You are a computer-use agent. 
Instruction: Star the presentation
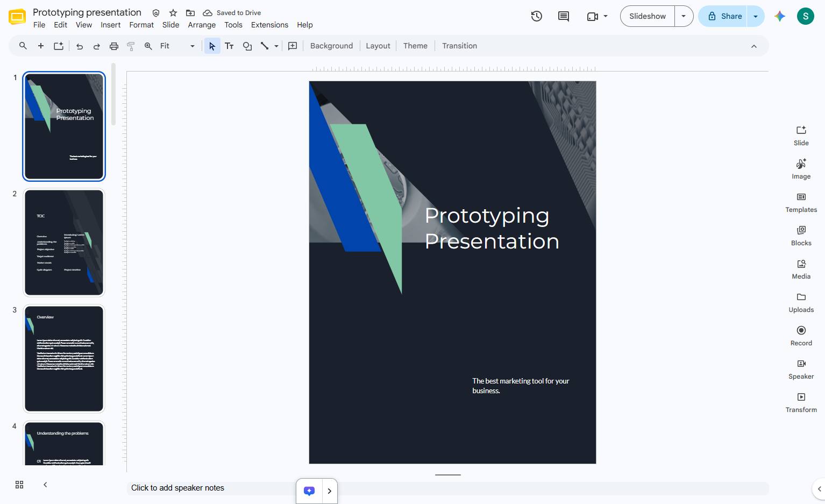point(173,13)
